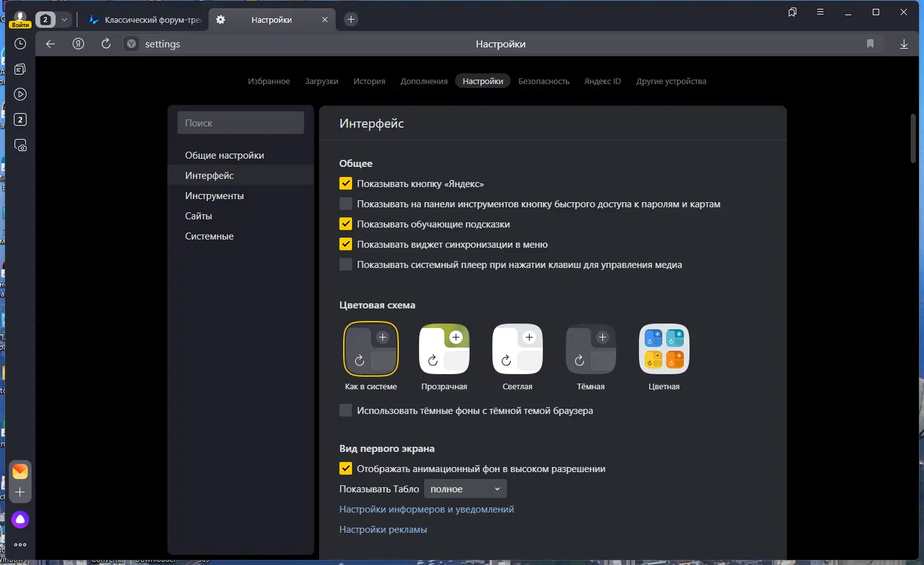Open the Избранное section
Screen dimensions: 924x565
click(x=269, y=81)
